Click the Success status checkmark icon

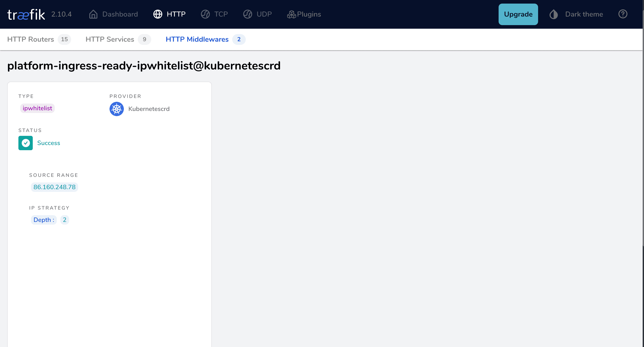tap(25, 143)
